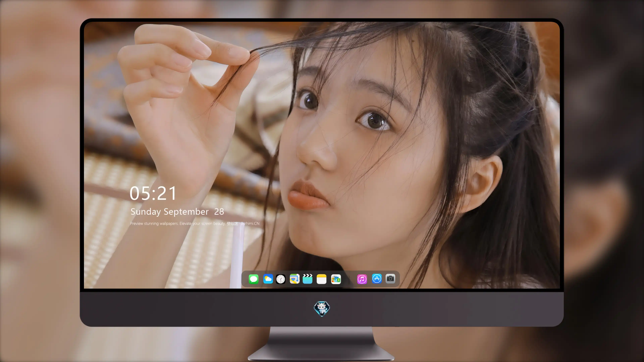This screenshot has height=362, width=644.
Task: Open the Camera app in dock
Action: pyautogui.click(x=390, y=279)
